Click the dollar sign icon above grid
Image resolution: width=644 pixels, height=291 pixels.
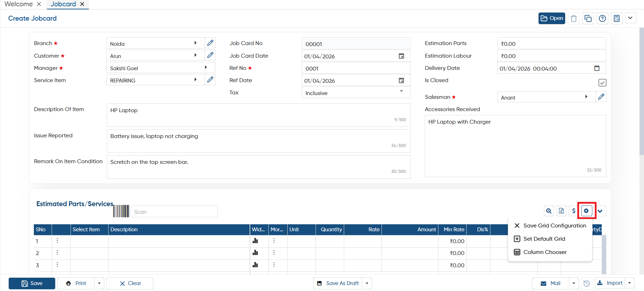[574, 211]
